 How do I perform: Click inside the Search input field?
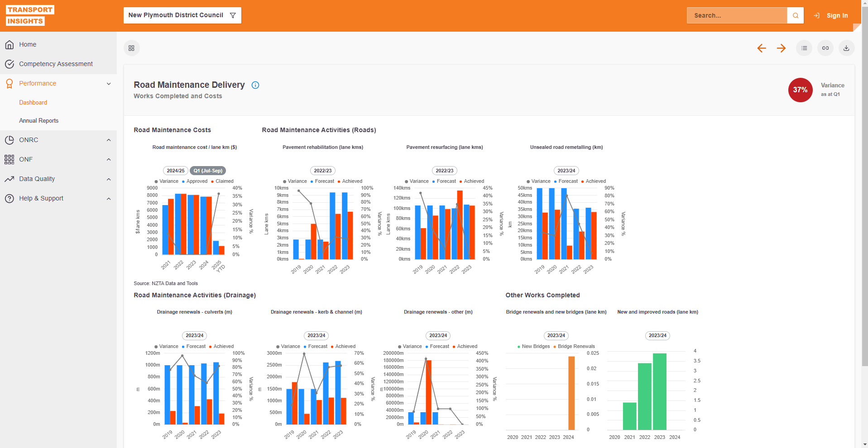[x=737, y=15]
